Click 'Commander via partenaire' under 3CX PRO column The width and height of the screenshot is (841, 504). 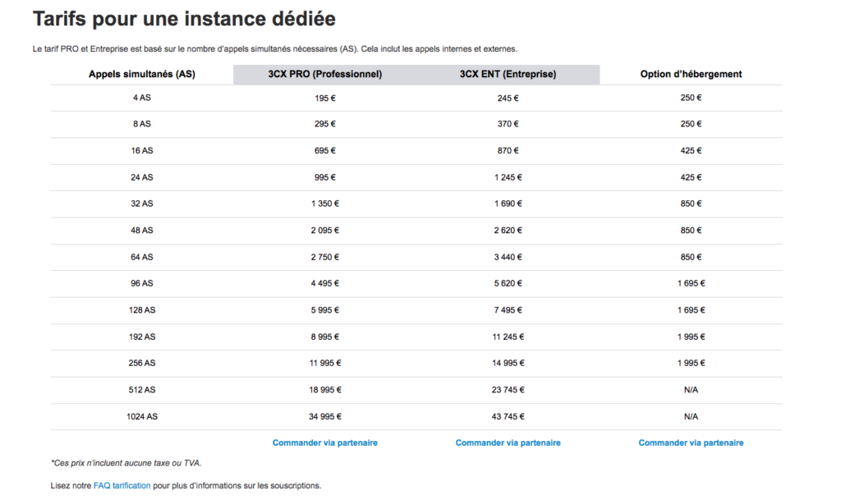point(324,442)
